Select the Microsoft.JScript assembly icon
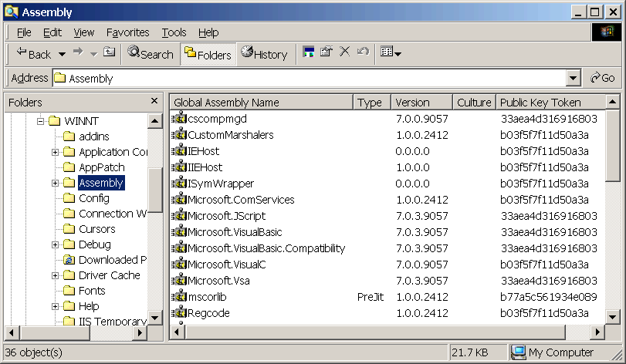Screen dimensions: 626x364 point(179,215)
